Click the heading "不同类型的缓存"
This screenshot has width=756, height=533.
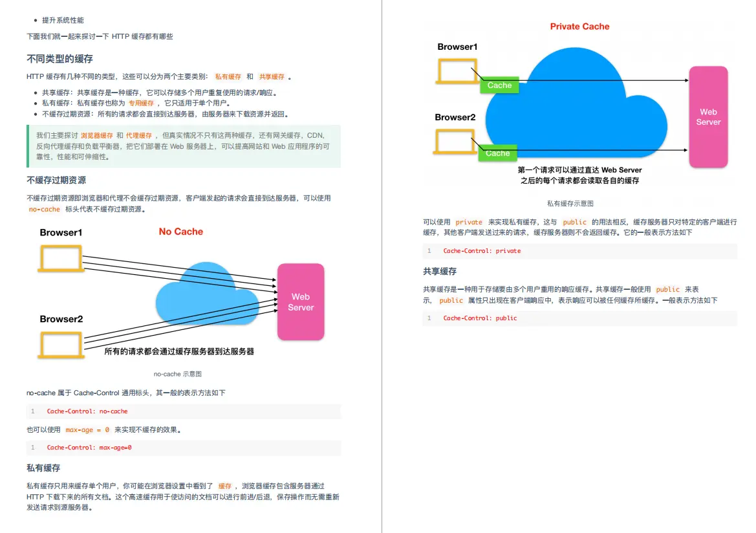pos(59,59)
